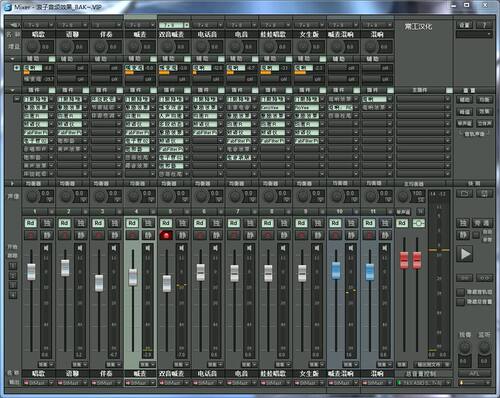Click the blue fader on channel 11
This screenshot has width=500, height=398.
pos(370,271)
